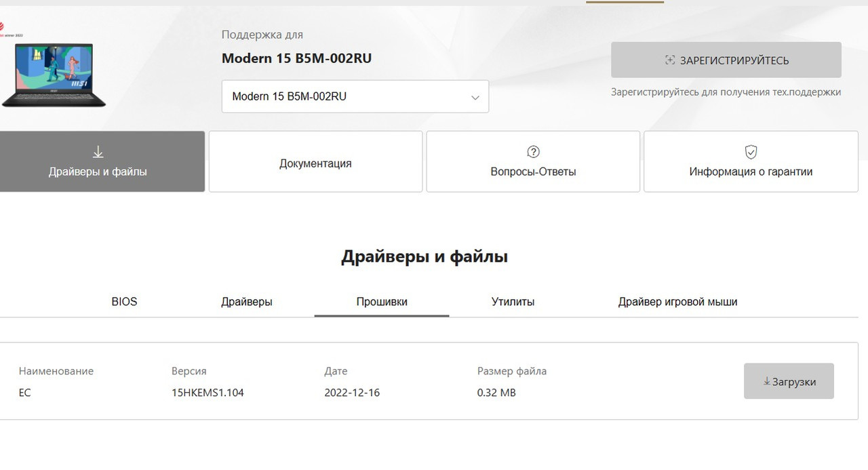Click the EC firmware name
This screenshot has width=868, height=470.
24,393
